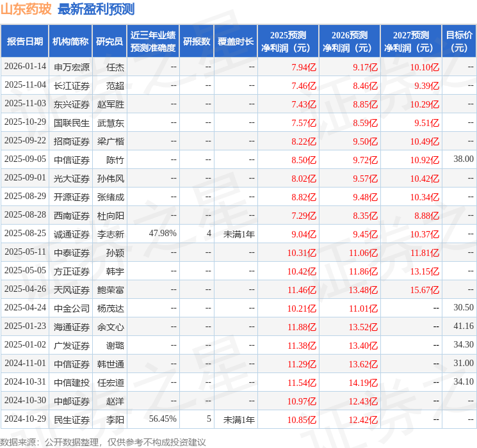Select institution 中邮证券
Viewport: 477px width, 448px height.
click(x=72, y=401)
